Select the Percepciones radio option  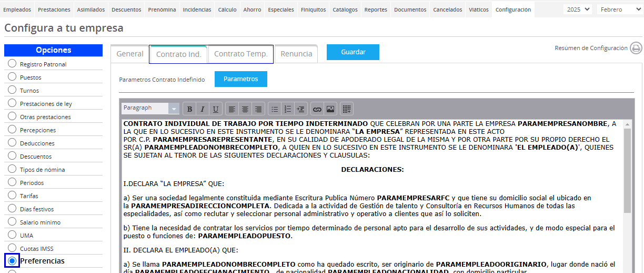[x=12, y=130]
